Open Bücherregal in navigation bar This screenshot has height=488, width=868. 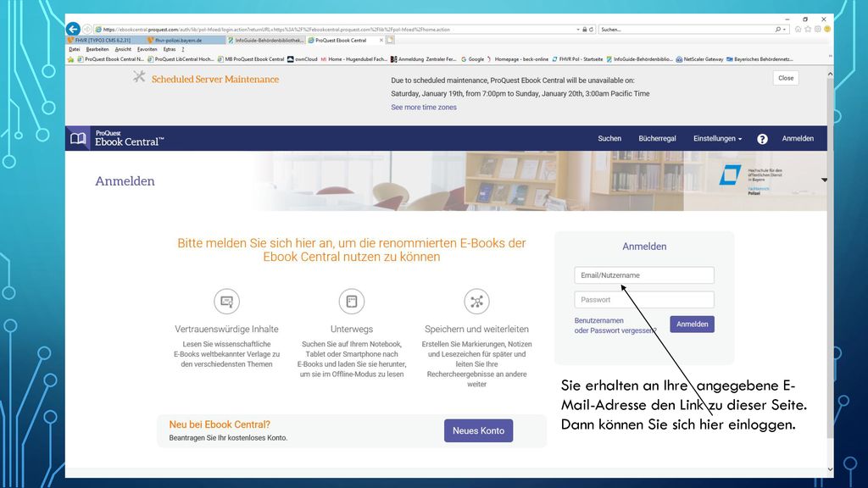pyautogui.click(x=657, y=138)
